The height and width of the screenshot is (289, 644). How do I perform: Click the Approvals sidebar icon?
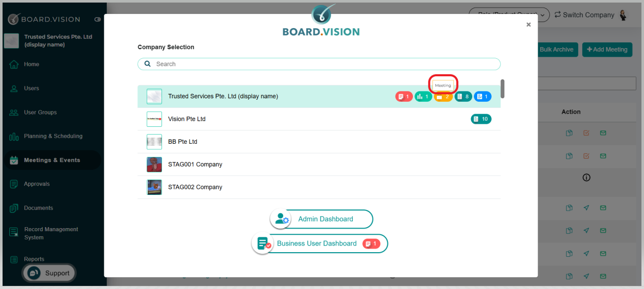14,184
